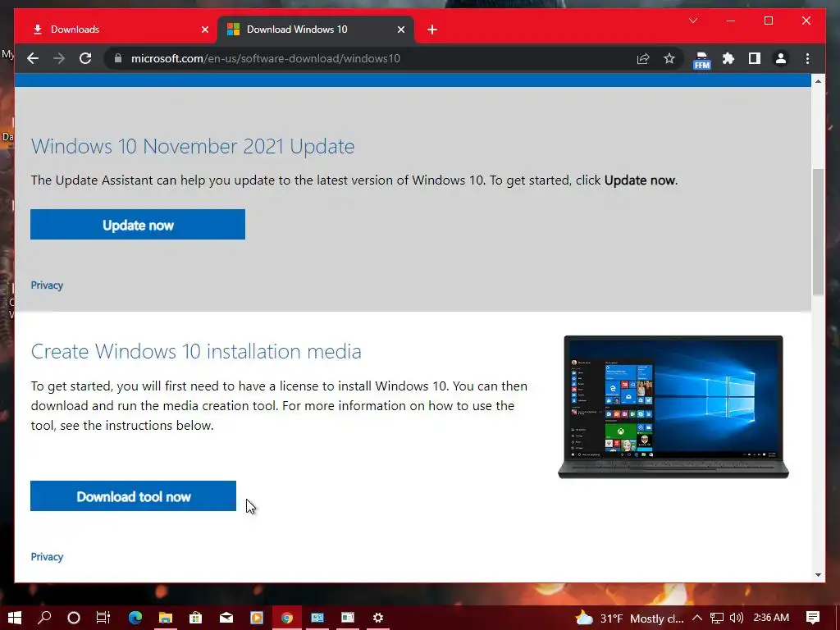Open Task View on taskbar
The height and width of the screenshot is (630, 840).
[103, 618]
